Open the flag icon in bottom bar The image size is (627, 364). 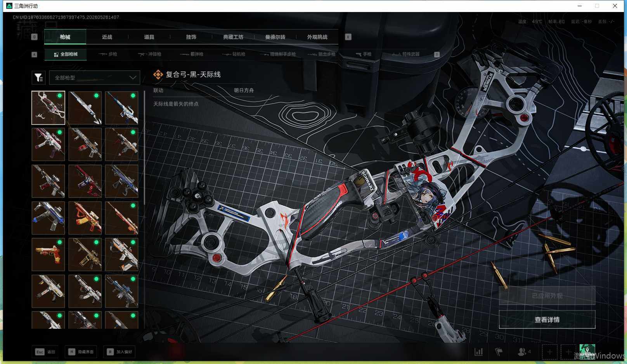[x=499, y=352]
